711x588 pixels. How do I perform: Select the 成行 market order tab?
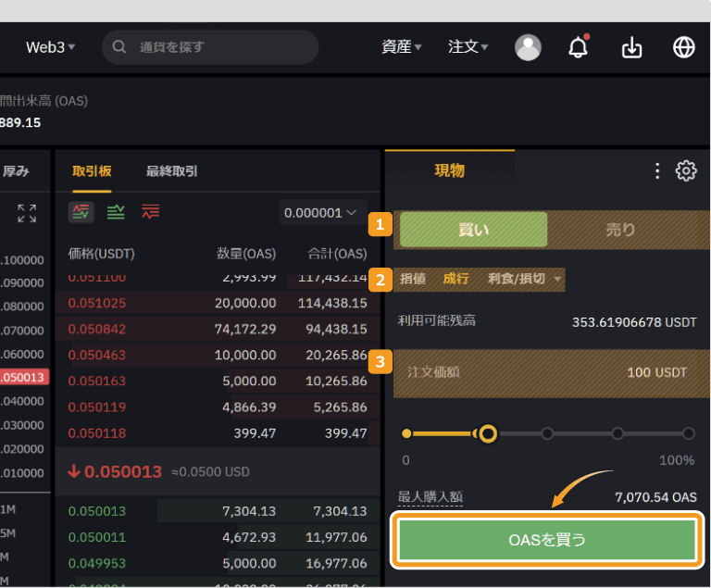455,279
